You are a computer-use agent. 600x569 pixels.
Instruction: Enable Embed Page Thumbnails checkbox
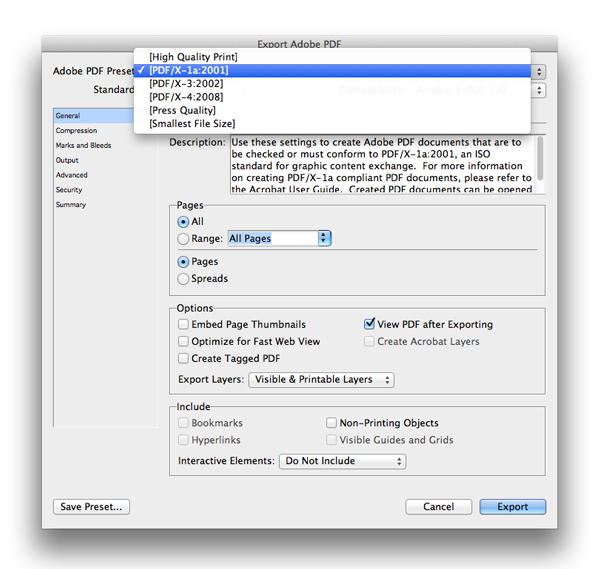183,324
